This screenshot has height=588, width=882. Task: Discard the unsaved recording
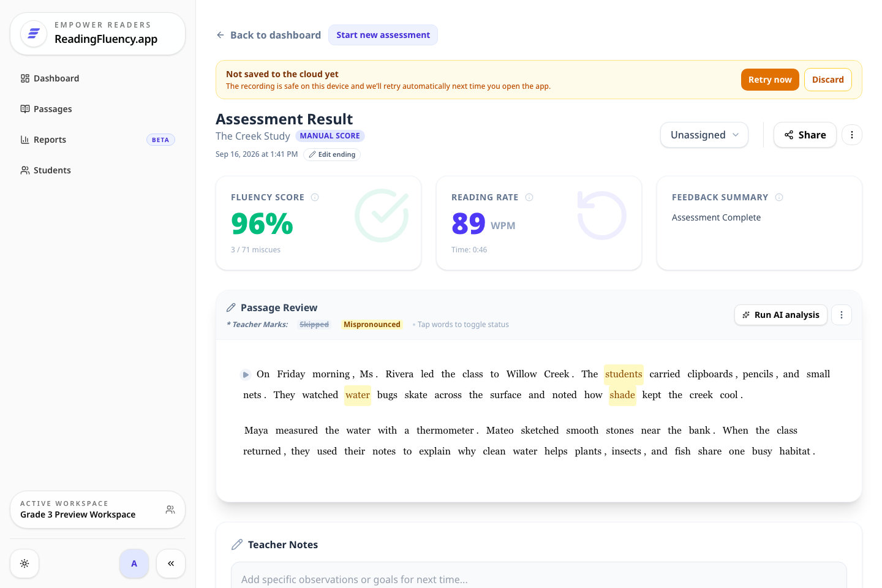[828, 80]
